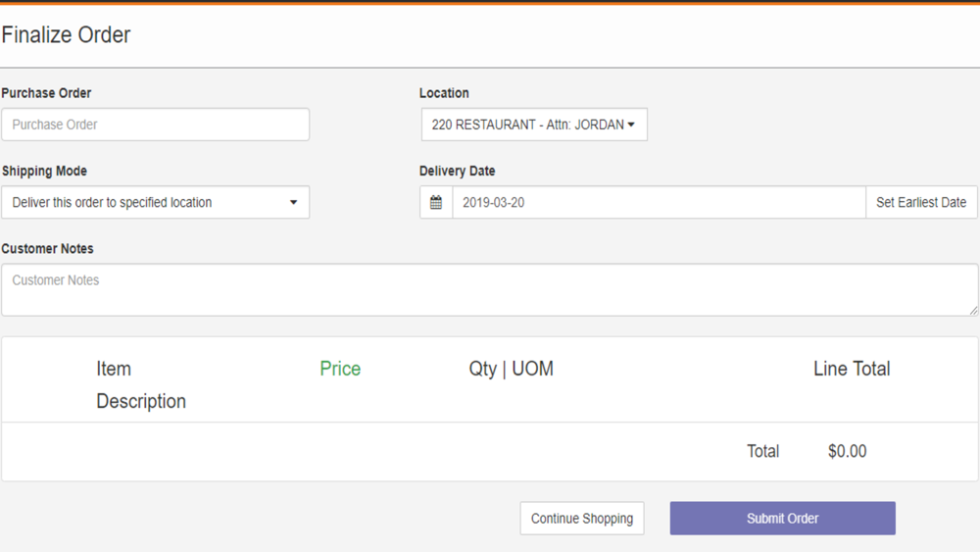This screenshot has height=552, width=980.
Task: Click the Item Description column header
Action: (x=141, y=385)
